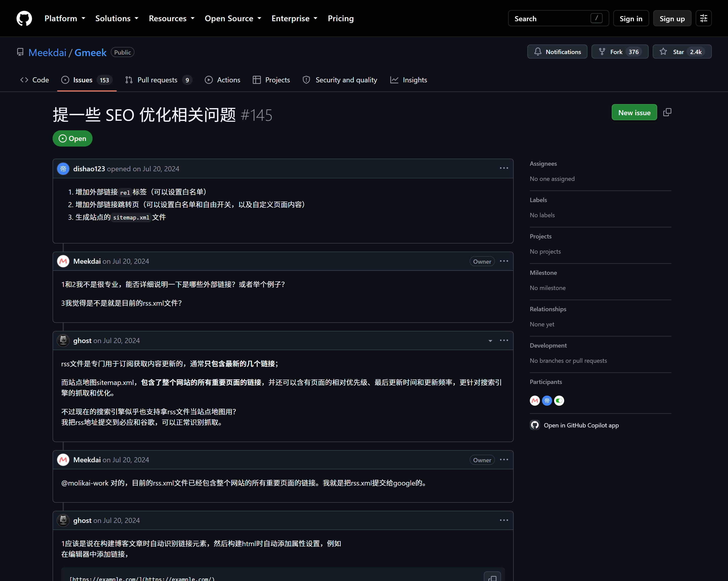This screenshot has height=581, width=728.
Task: Click the slash shortcut key in search box
Action: coord(596,18)
